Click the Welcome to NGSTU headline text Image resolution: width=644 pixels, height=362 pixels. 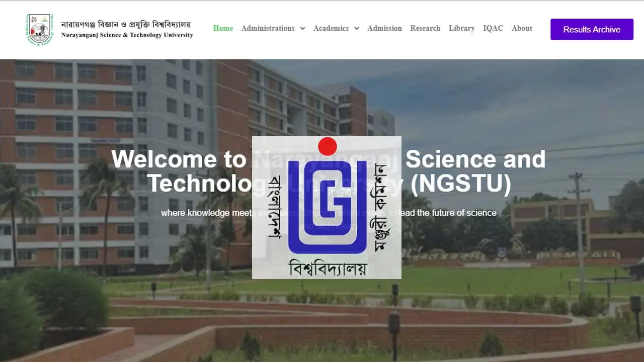pyautogui.click(x=329, y=171)
